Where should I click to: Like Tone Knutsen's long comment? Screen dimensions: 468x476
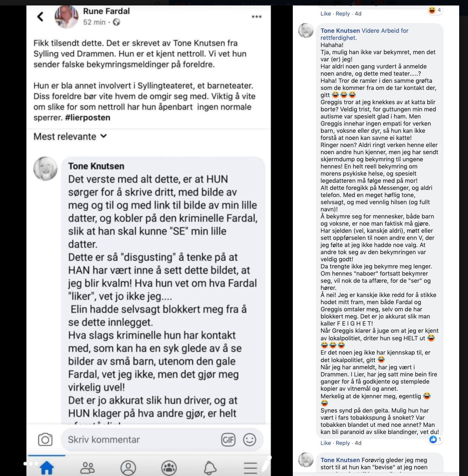(326, 443)
